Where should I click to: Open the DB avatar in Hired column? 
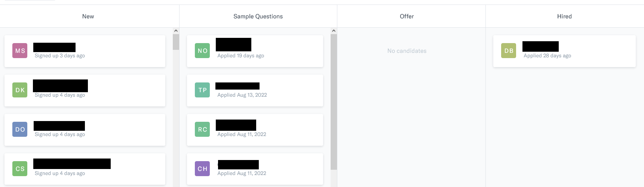click(x=509, y=51)
